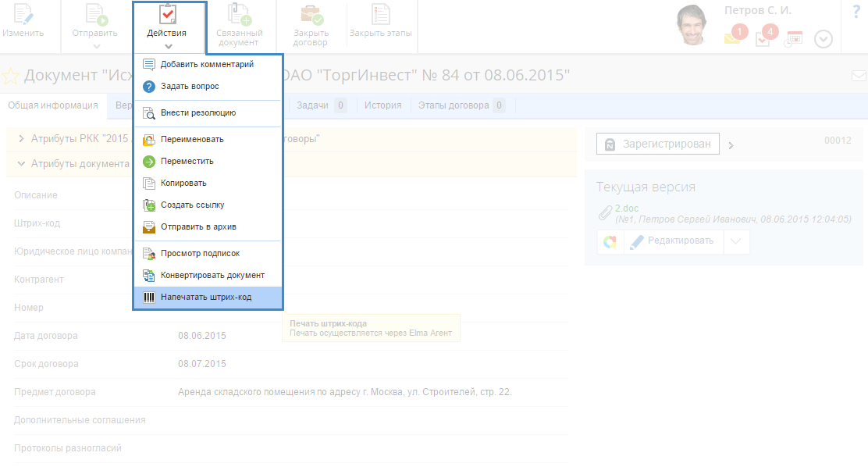Viewport: 868px width, 467px height.
Task: Open the calendar icon in header
Action: click(794, 39)
